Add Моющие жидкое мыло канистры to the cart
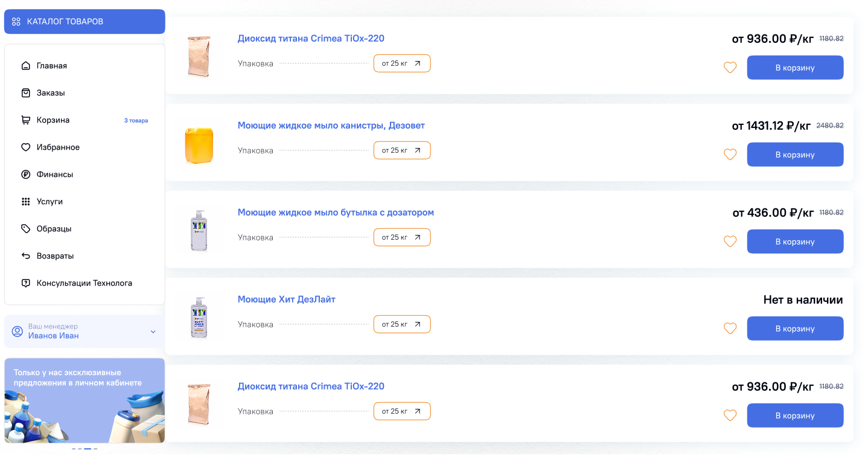 [x=795, y=155]
